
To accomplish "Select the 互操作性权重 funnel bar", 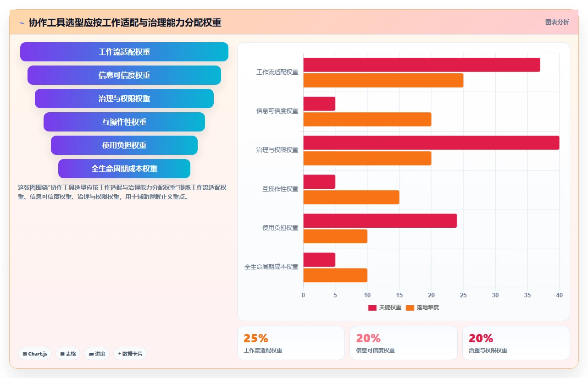I will point(124,122).
